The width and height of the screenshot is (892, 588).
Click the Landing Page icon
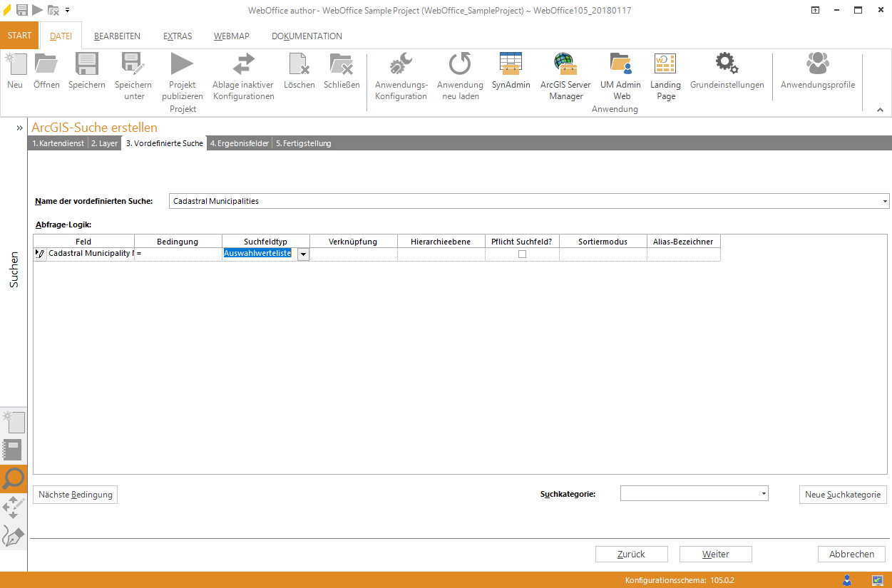click(665, 66)
